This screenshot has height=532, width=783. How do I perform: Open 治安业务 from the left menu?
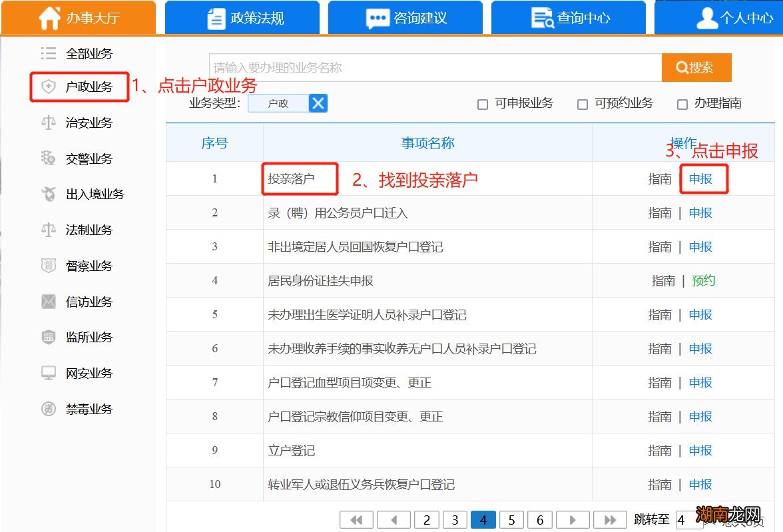79,123
